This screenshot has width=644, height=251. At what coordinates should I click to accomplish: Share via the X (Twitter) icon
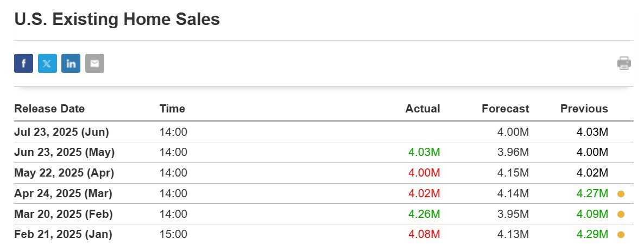point(47,63)
